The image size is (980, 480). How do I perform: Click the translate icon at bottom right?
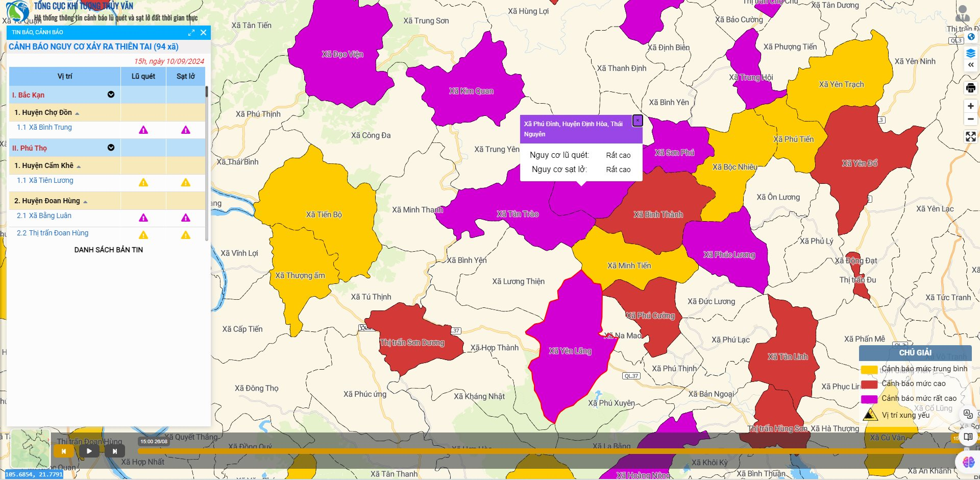[x=968, y=414]
